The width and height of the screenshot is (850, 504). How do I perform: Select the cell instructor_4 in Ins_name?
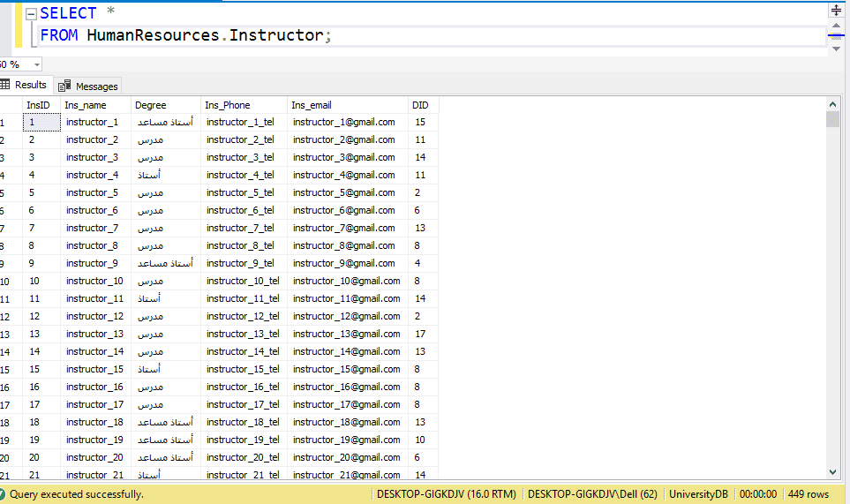(x=96, y=175)
